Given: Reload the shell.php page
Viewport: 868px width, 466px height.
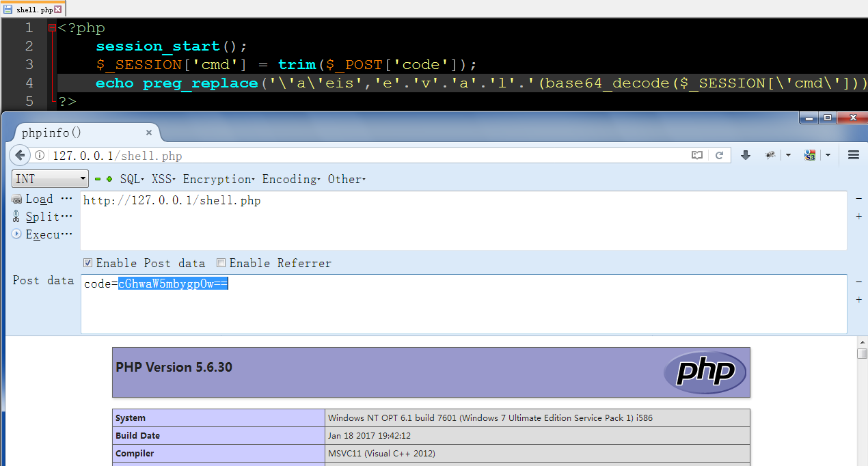Looking at the screenshot, I should tap(719, 155).
